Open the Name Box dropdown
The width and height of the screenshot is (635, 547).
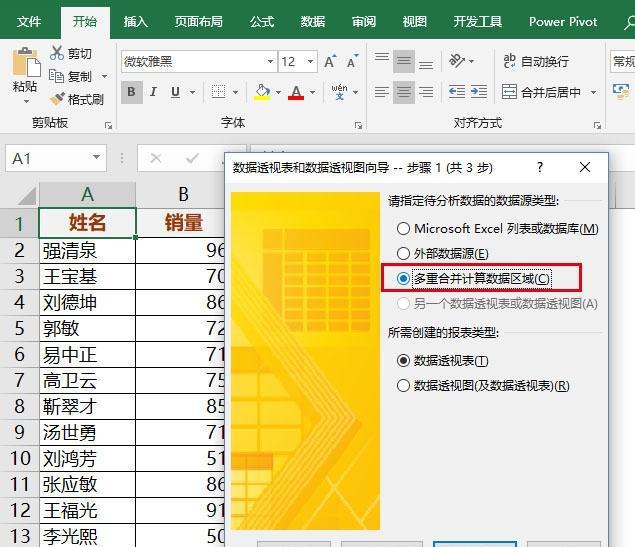(x=96, y=158)
